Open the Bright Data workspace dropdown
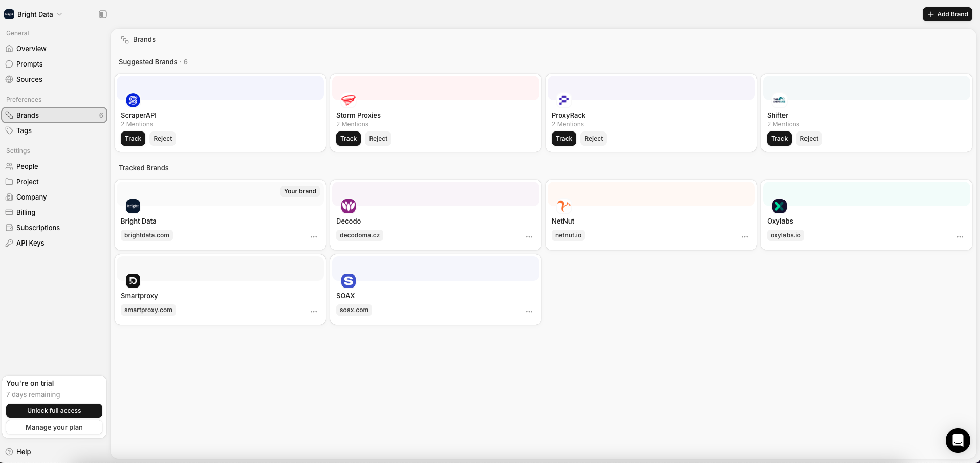 point(33,14)
